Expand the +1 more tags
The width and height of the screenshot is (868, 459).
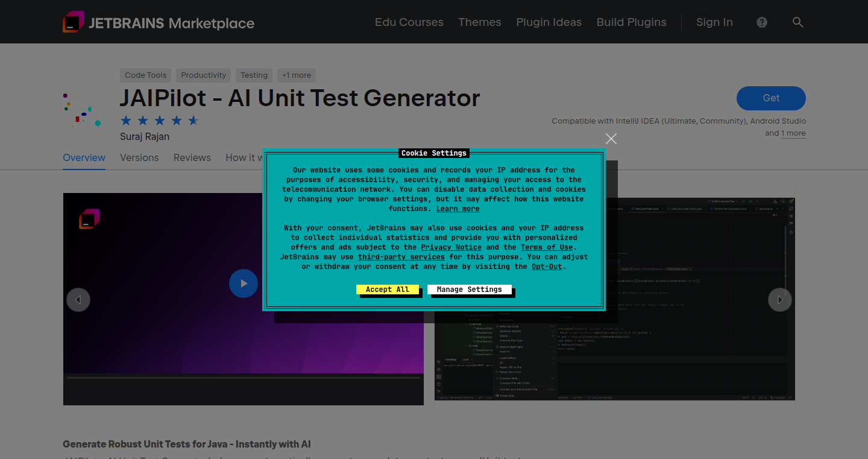pyautogui.click(x=297, y=75)
